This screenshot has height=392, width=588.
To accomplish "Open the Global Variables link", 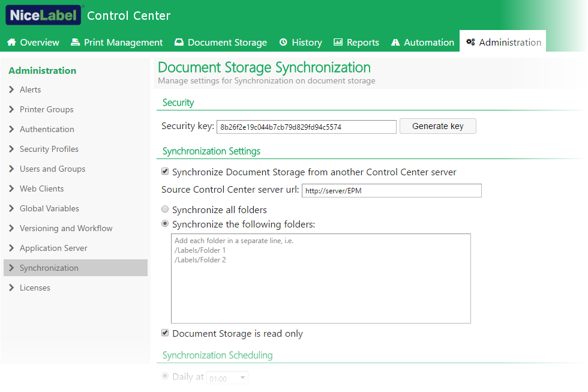I will point(49,208).
